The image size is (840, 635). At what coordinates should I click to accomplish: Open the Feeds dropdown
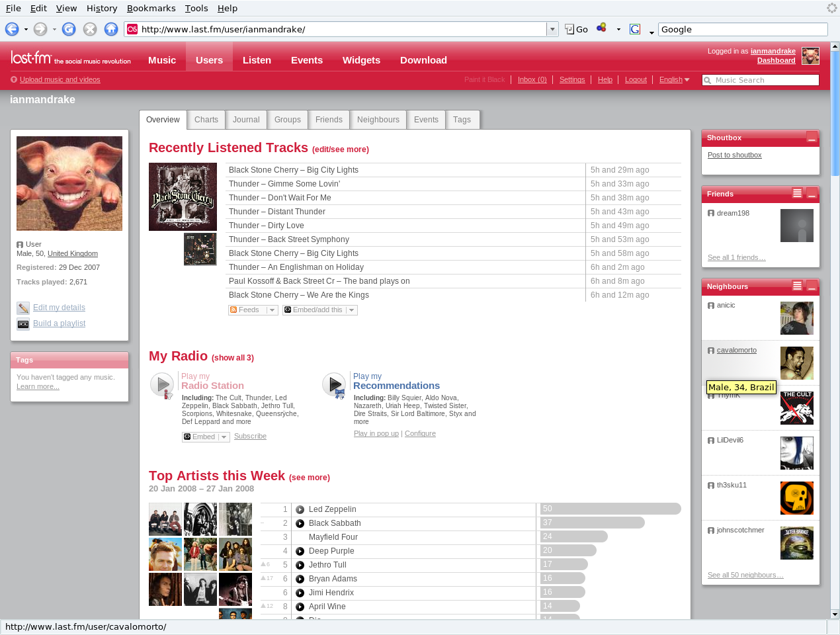[x=272, y=310]
